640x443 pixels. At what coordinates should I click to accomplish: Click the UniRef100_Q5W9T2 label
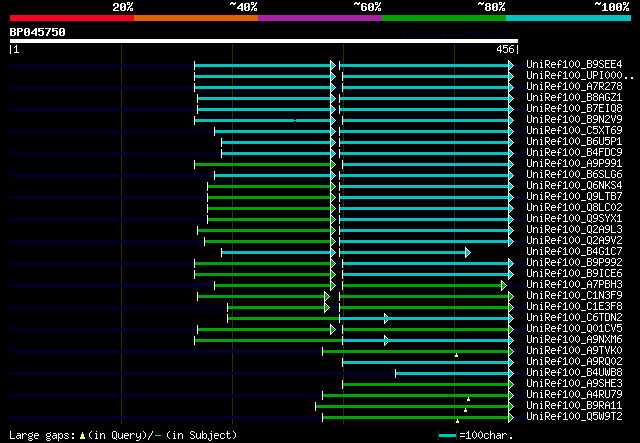coord(574,417)
